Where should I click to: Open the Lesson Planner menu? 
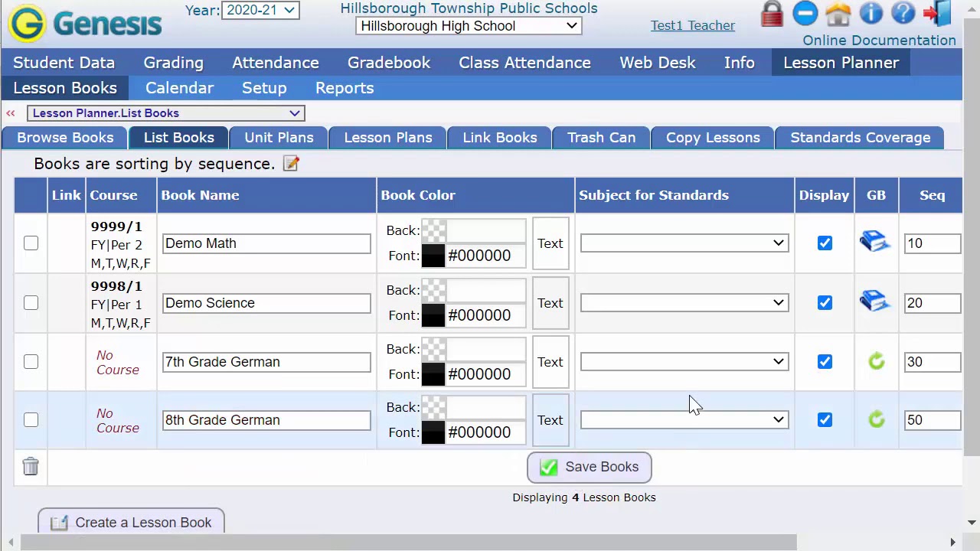(x=841, y=63)
